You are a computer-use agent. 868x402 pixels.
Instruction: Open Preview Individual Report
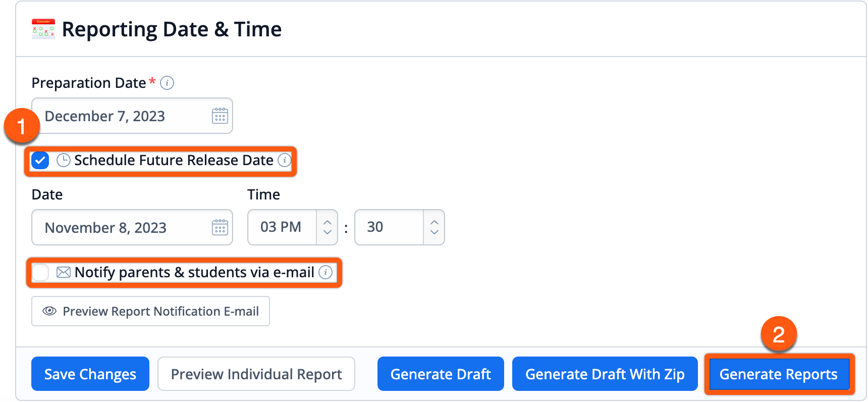[256, 374]
